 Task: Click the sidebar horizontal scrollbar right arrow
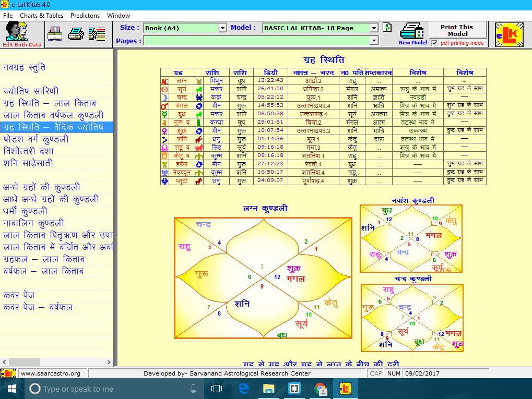click(109, 362)
